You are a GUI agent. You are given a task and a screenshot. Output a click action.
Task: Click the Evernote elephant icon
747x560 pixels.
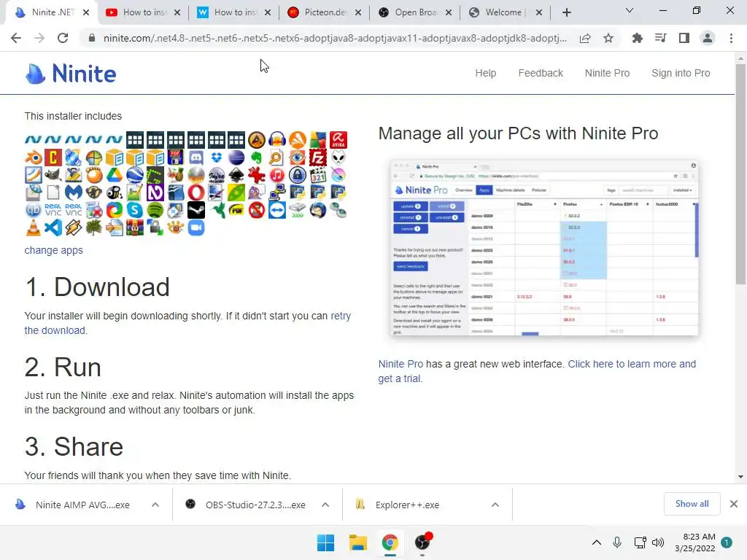(257, 157)
